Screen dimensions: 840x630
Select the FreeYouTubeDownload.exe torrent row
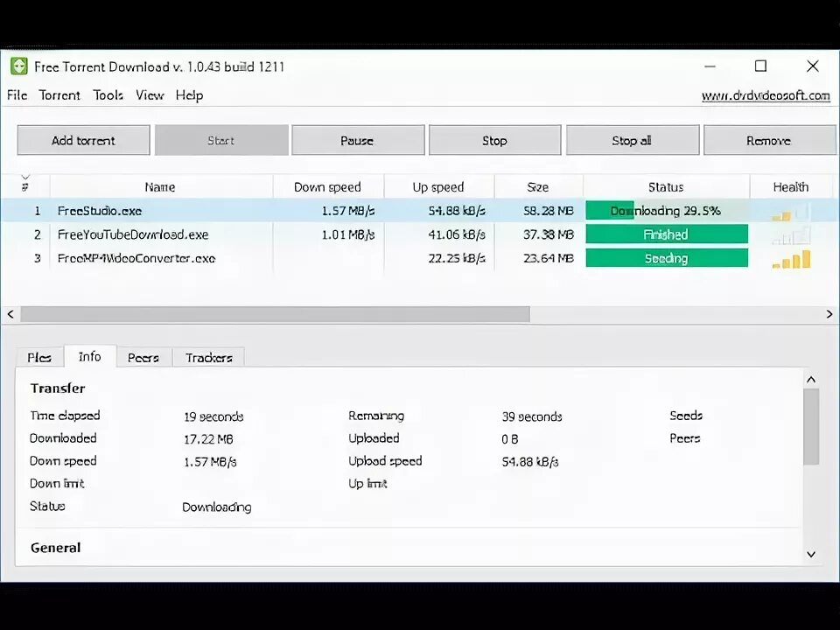coord(420,234)
